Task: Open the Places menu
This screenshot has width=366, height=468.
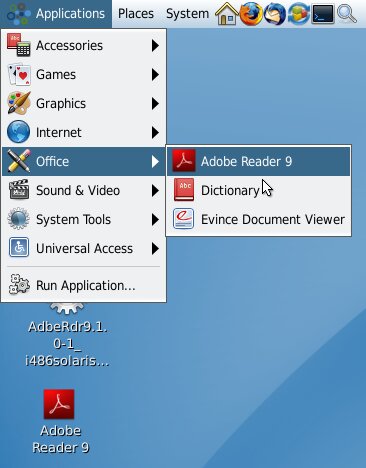Action: [136, 14]
